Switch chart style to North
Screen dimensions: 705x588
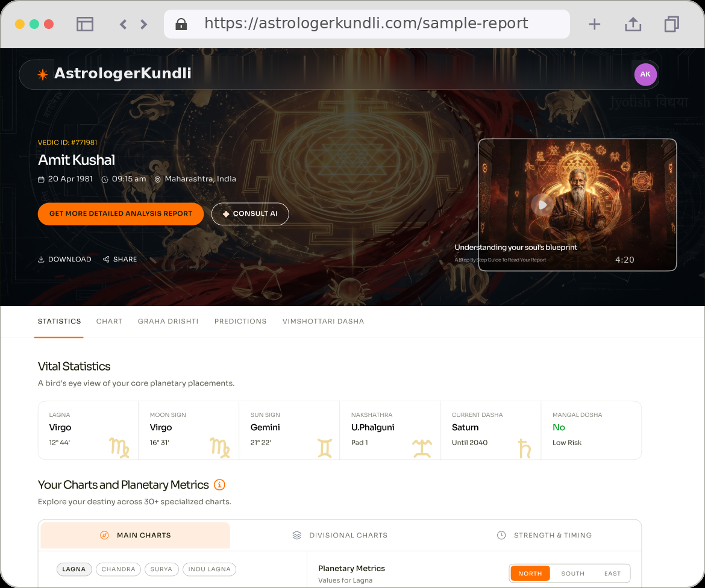click(530, 574)
